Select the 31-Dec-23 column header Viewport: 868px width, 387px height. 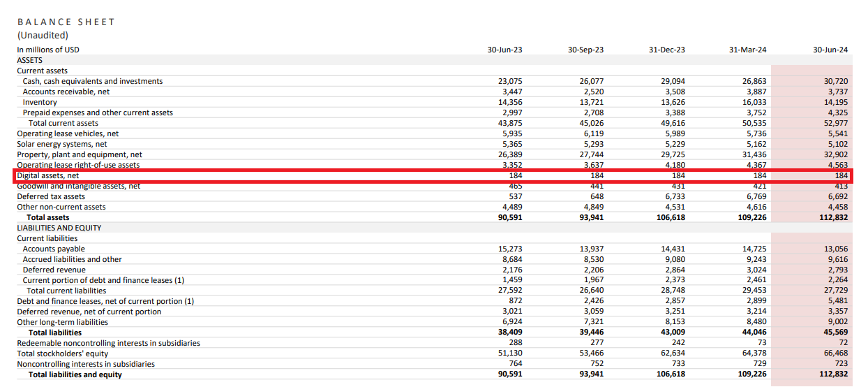(667, 50)
